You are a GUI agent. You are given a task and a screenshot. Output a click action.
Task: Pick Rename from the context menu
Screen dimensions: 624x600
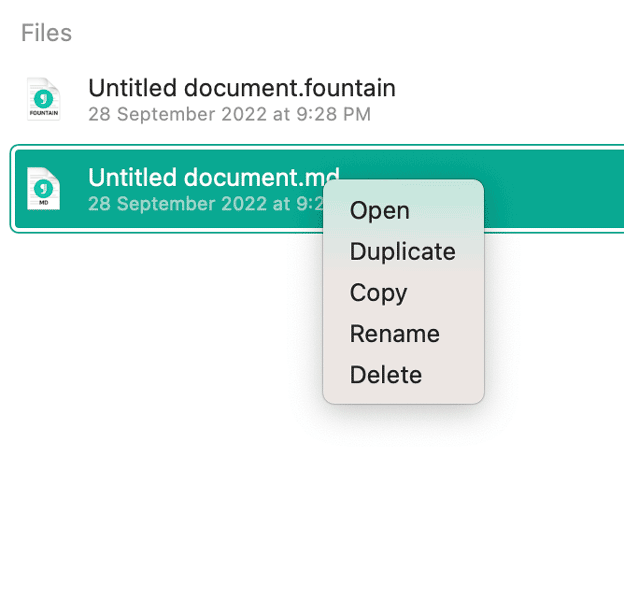(403, 333)
